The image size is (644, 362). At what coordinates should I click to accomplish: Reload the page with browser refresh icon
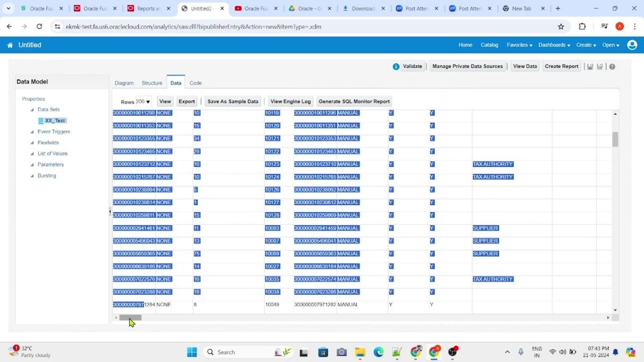click(39, 27)
